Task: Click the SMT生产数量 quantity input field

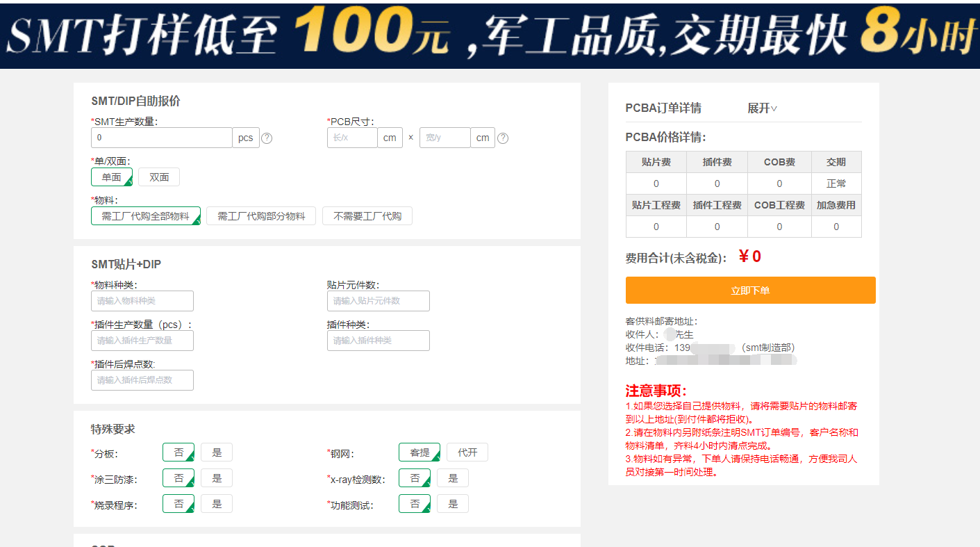Action: pyautogui.click(x=161, y=138)
